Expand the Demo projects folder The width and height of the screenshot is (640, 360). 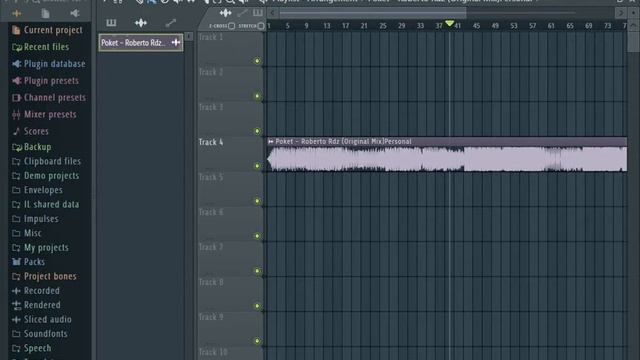click(x=46, y=176)
